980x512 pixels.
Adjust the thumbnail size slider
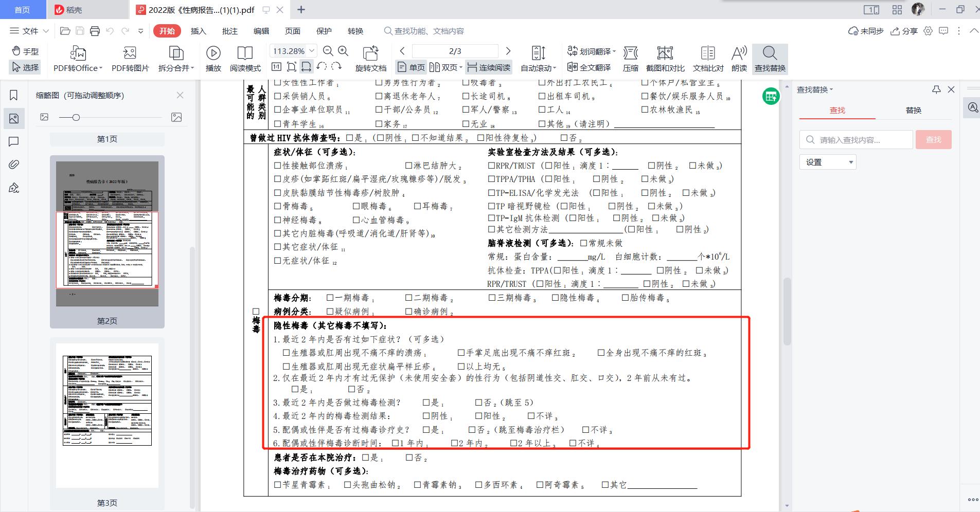coord(76,118)
